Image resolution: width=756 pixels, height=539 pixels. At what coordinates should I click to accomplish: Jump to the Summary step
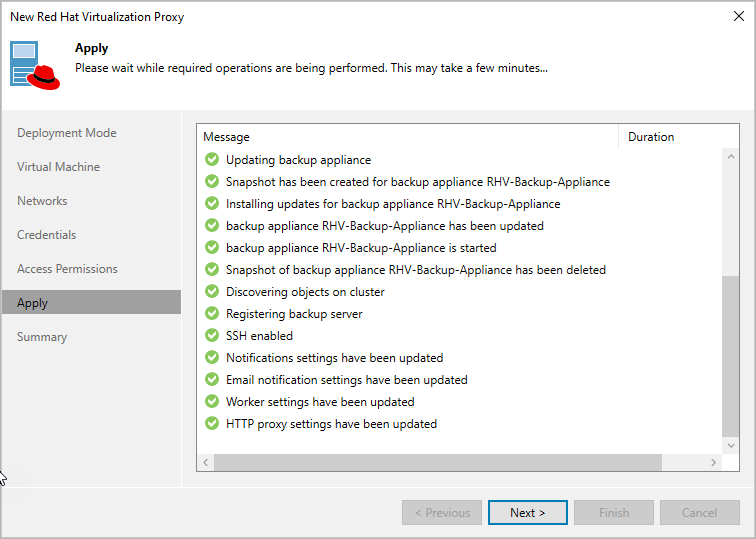[42, 337]
